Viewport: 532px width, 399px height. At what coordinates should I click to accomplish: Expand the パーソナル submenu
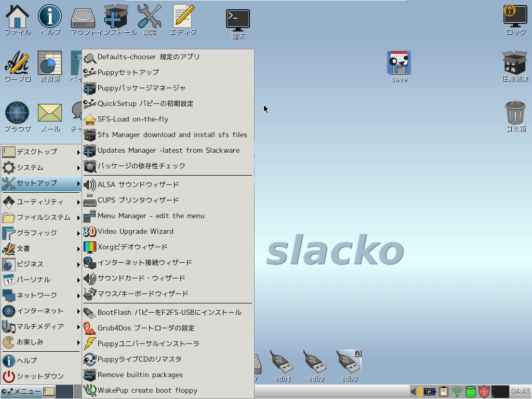coord(41,280)
